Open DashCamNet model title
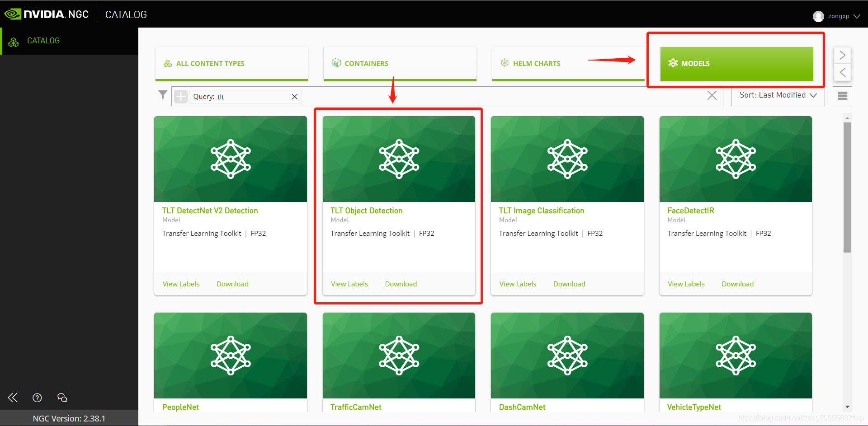The height and width of the screenshot is (426, 868). click(522, 407)
